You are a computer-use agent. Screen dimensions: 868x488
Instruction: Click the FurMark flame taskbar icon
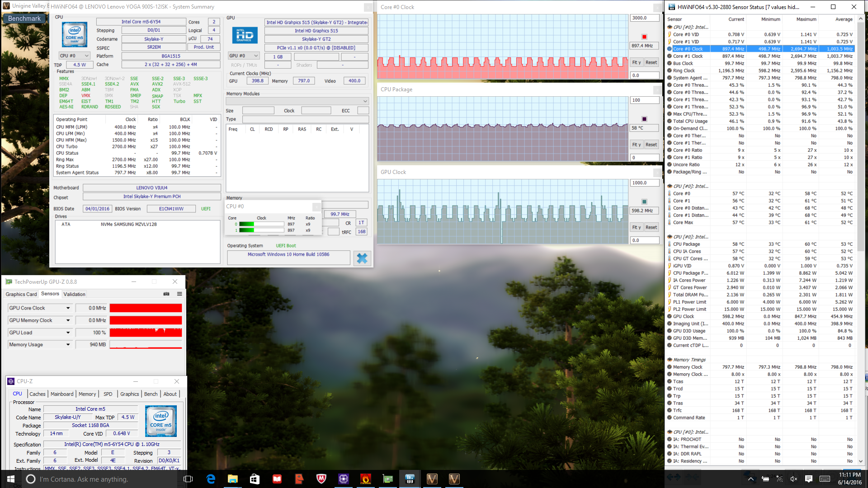click(365, 479)
